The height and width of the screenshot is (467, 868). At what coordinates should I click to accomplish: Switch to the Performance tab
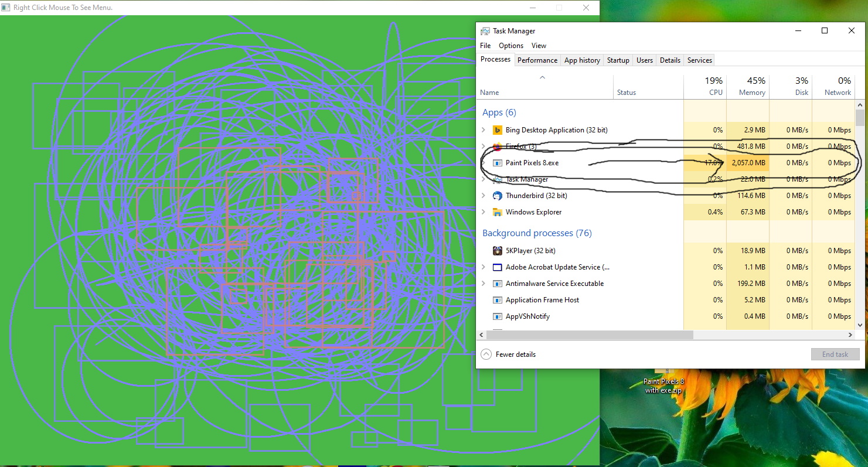click(x=537, y=60)
